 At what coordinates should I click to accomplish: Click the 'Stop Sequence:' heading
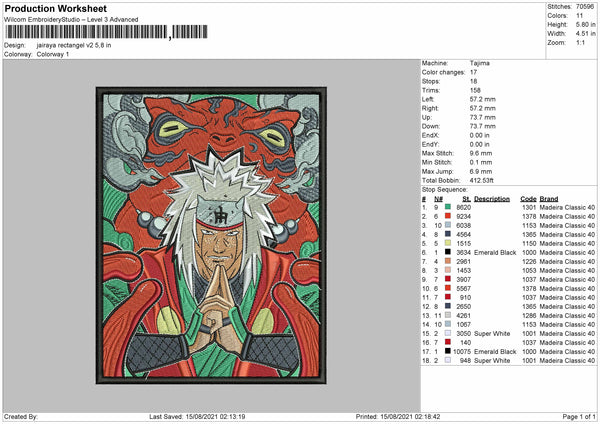coord(445,190)
